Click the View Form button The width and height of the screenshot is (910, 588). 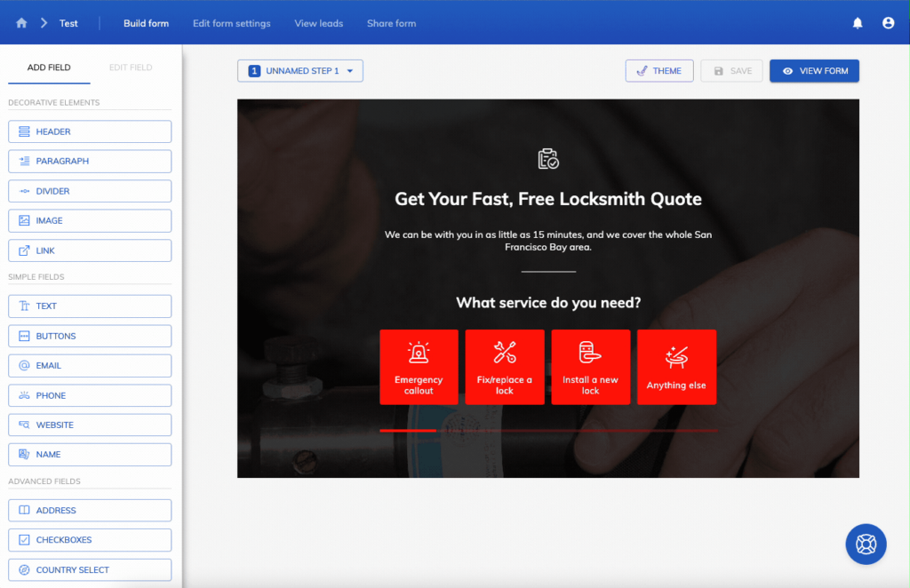814,71
